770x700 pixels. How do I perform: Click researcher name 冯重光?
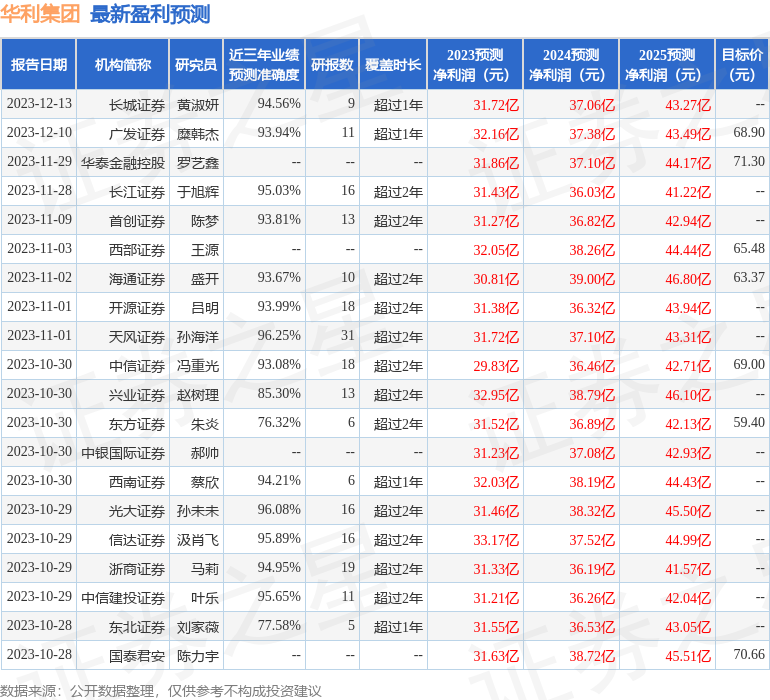pyautogui.click(x=198, y=365)
